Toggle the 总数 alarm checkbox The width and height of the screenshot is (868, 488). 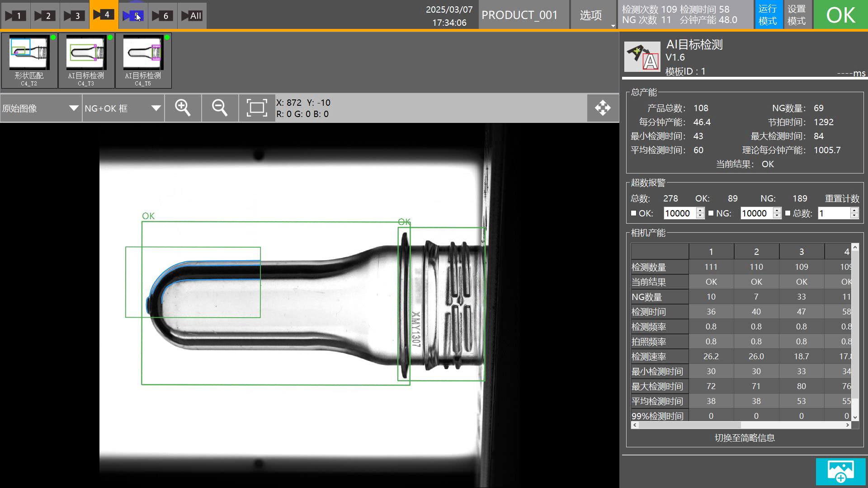pyautogui.click(x=788, y=213)
